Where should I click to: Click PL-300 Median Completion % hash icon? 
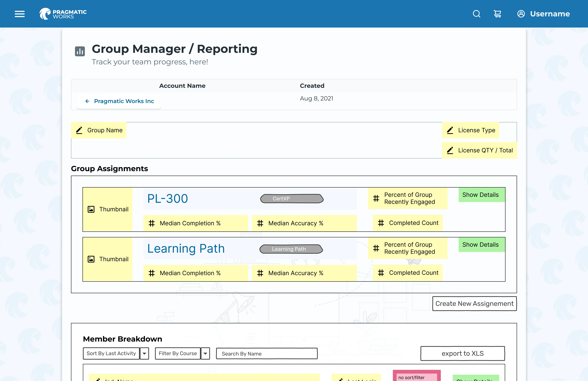[151, 223]
